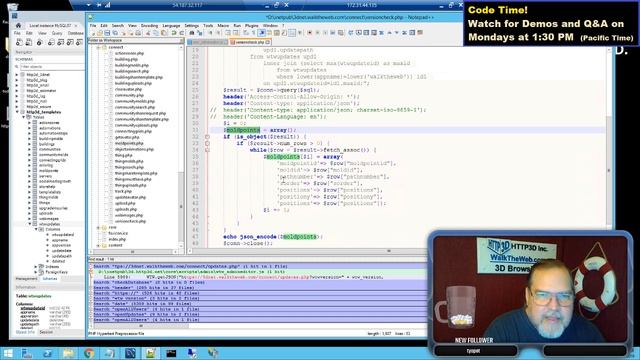The image size is (640, 360).
Task: Toggle the highlighted Indent Guide button
Action: point(262,33)
